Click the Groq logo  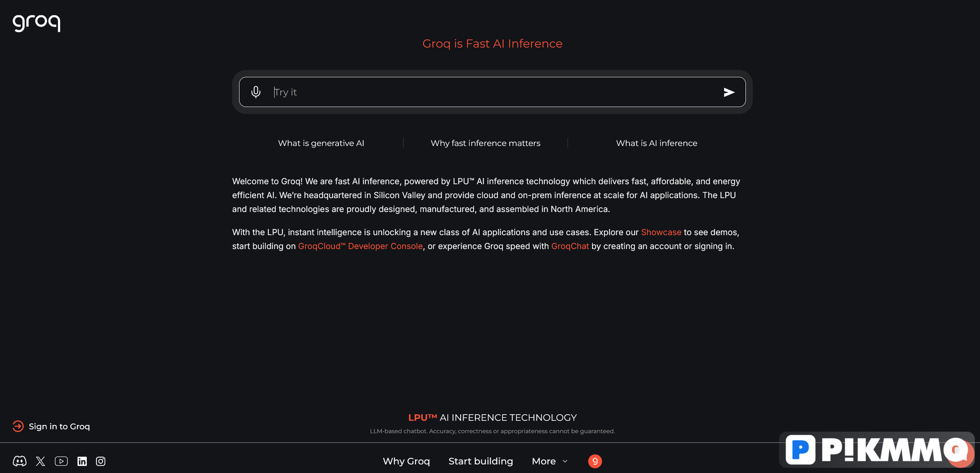[36, 23]
